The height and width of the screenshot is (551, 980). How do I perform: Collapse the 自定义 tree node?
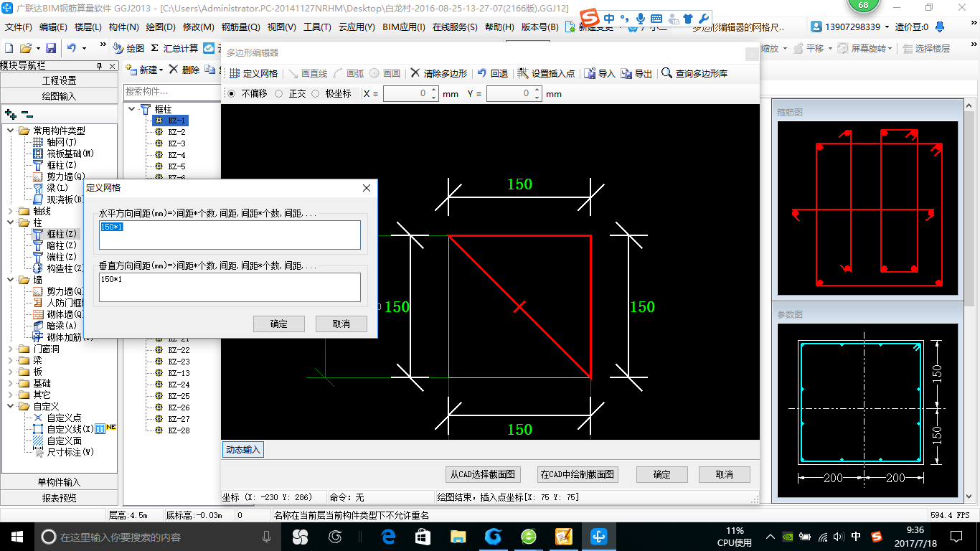[11, 406]
